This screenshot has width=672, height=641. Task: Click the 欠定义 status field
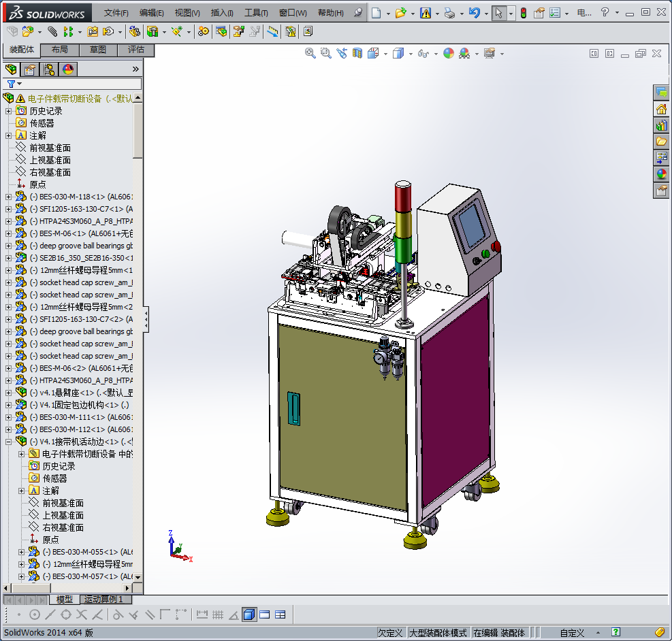click(390, 633)
